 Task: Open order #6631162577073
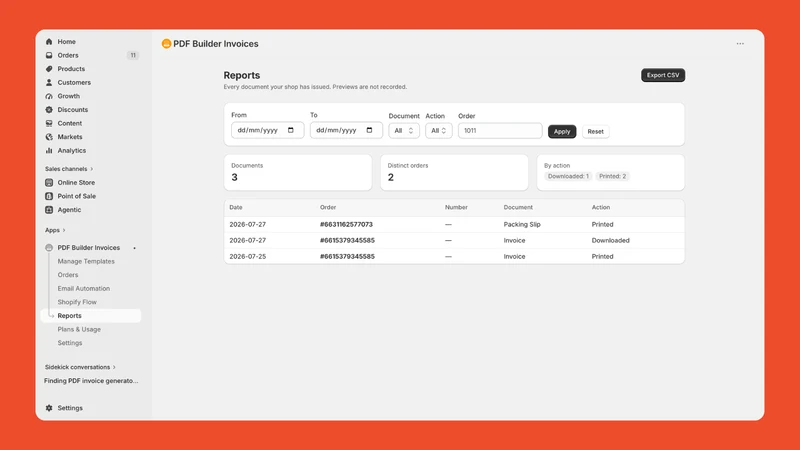[x=346, y=224]
